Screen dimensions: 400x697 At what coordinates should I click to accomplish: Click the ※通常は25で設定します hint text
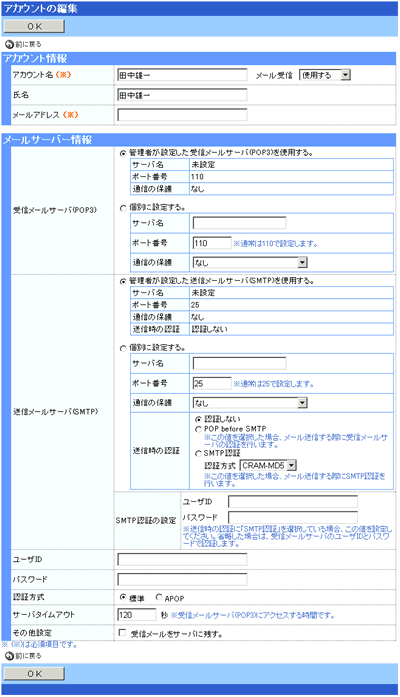click(x=274, y=384)
